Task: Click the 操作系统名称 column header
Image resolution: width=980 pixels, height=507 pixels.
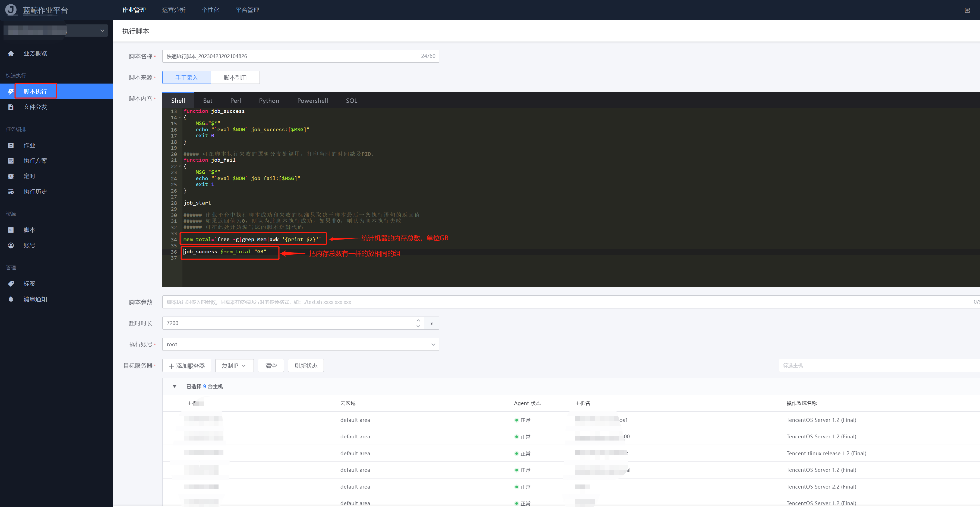Action: click(802, 403)
